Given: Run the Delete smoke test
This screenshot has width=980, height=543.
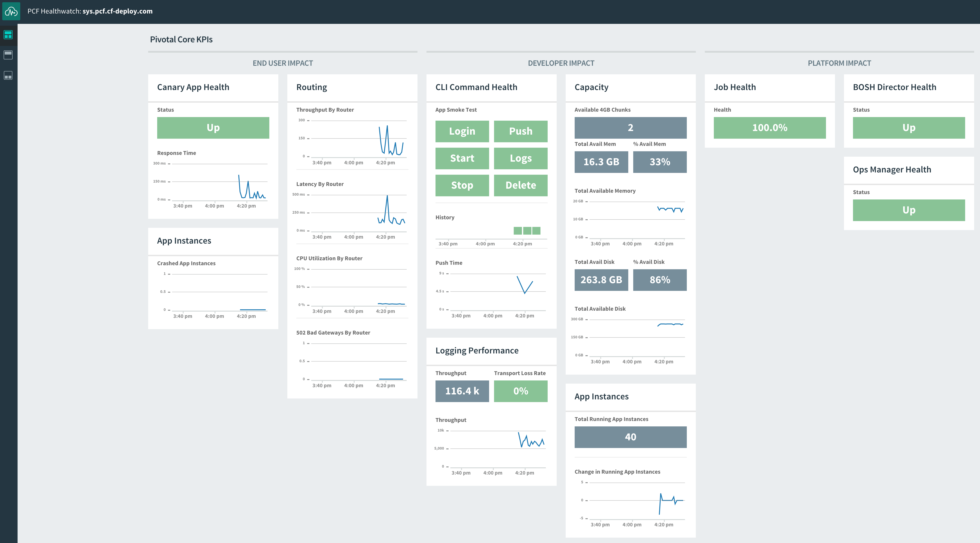Looking at the screenshot, I should [520, 185].
